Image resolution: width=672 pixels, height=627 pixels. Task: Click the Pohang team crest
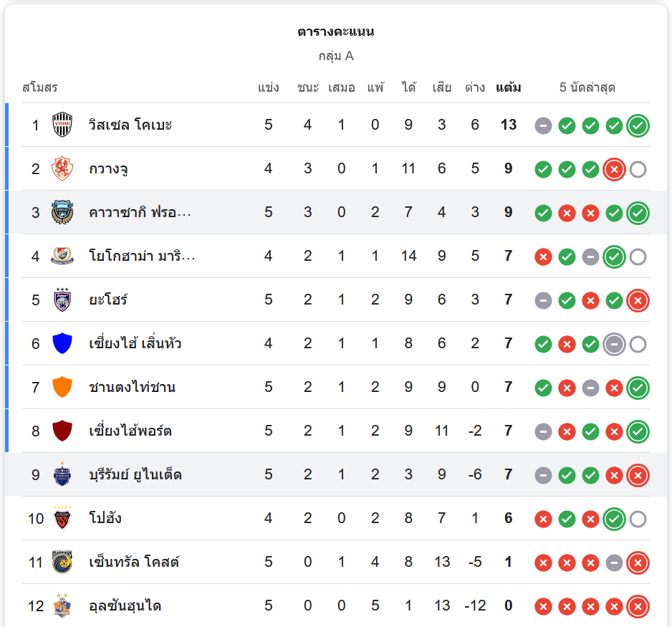(x=62, y=518)
